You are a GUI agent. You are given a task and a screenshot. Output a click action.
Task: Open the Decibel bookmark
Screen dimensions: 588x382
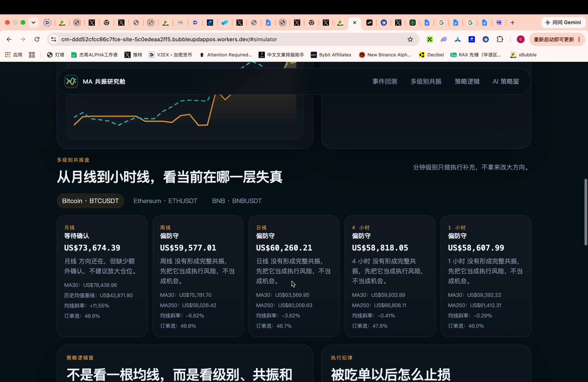tap(431, 55)
